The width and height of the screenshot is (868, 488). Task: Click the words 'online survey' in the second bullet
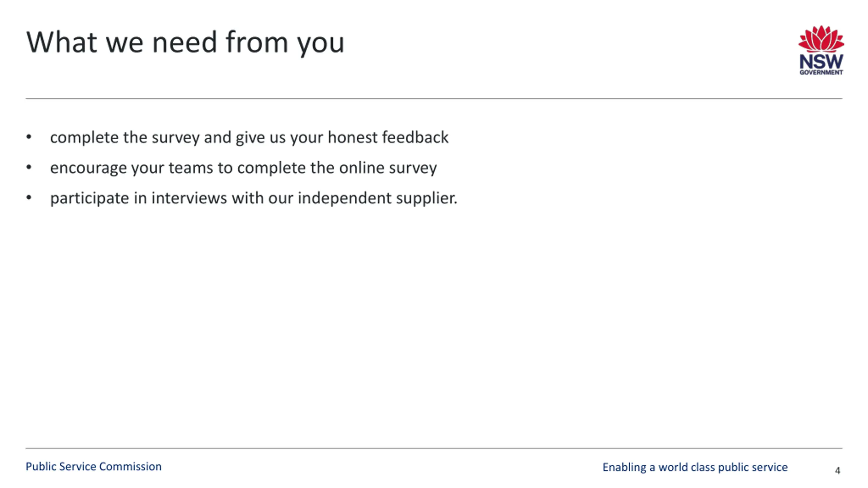click(388, 168)
